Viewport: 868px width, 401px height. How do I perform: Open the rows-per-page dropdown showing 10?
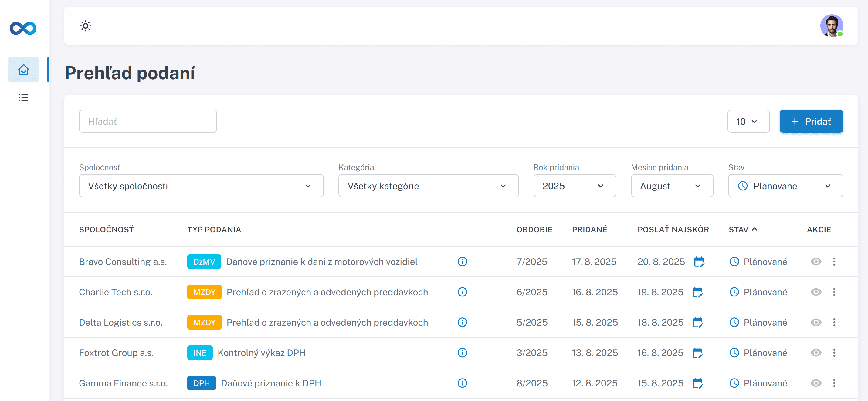[x=748, y=122]
